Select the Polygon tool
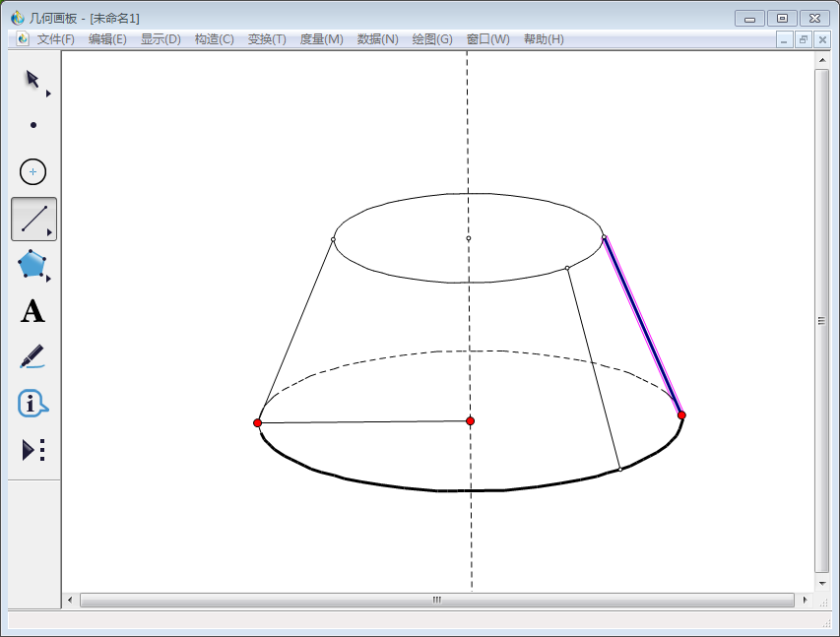 tap(32, 264)
